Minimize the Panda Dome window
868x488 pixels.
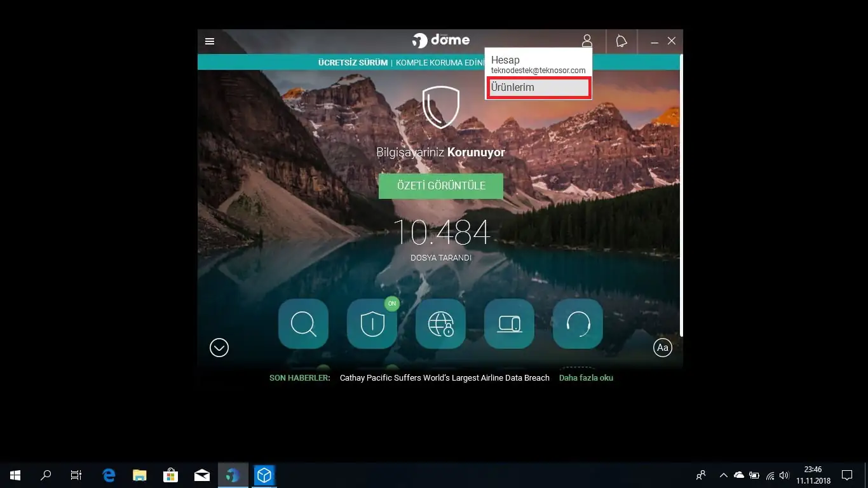click(654, 41)
